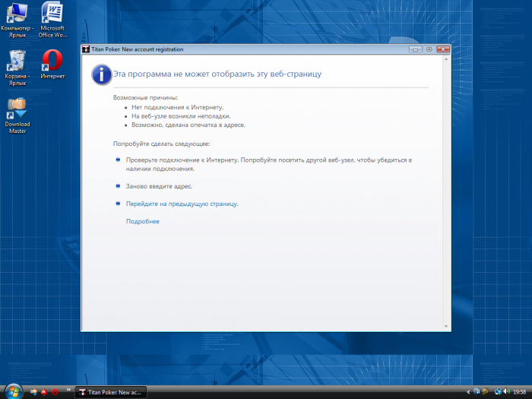Open the Download Master desktop icon
The image size is (532, 399).
click(x=17, y=116)
